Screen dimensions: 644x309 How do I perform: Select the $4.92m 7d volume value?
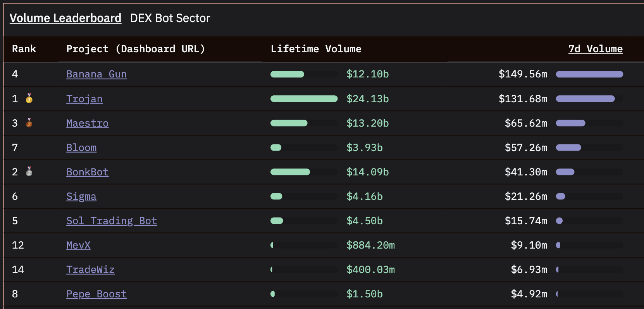click(529, 294)
